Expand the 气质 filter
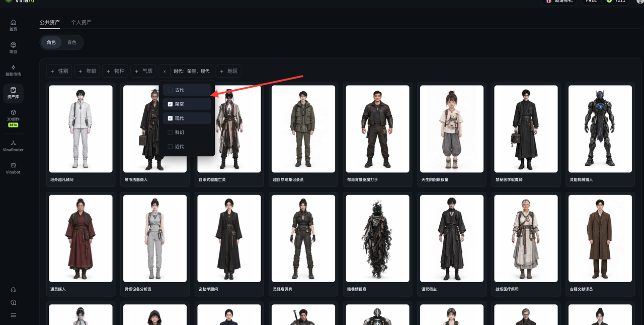The image size is (644, 325). tap(144, 72)
